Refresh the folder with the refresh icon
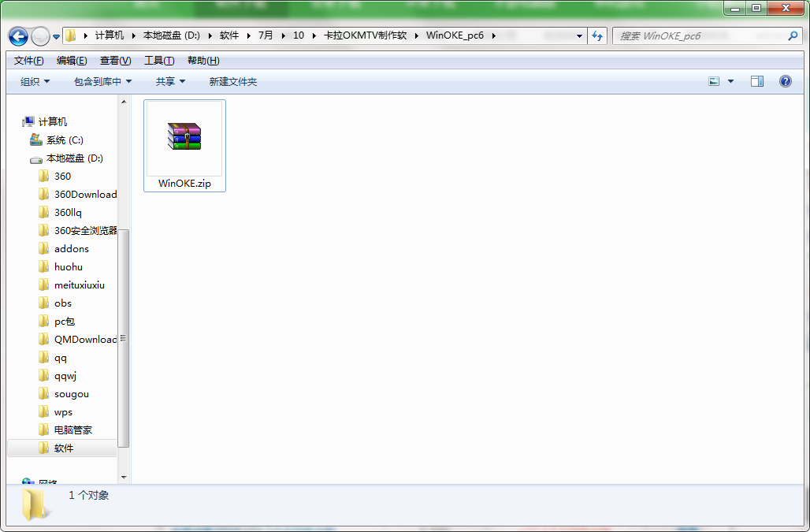The width and height of the screenshot is (810, 532). [x=597, y=35]
